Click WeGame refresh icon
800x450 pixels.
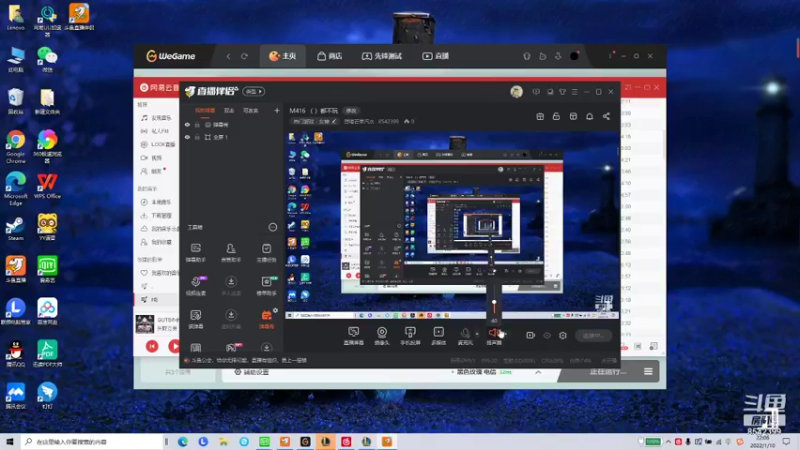244,56
